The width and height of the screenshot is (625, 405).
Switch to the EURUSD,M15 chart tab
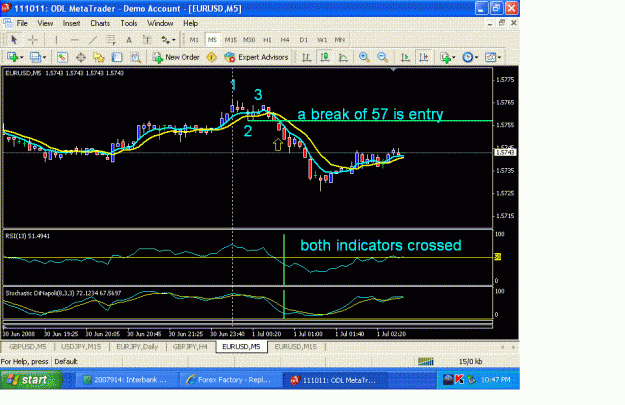tap(295, 347)
